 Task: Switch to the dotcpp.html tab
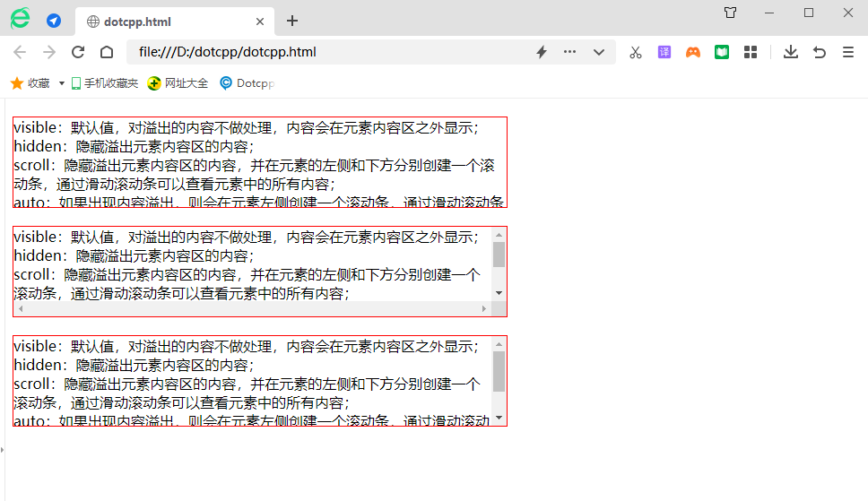click(170, 22)
